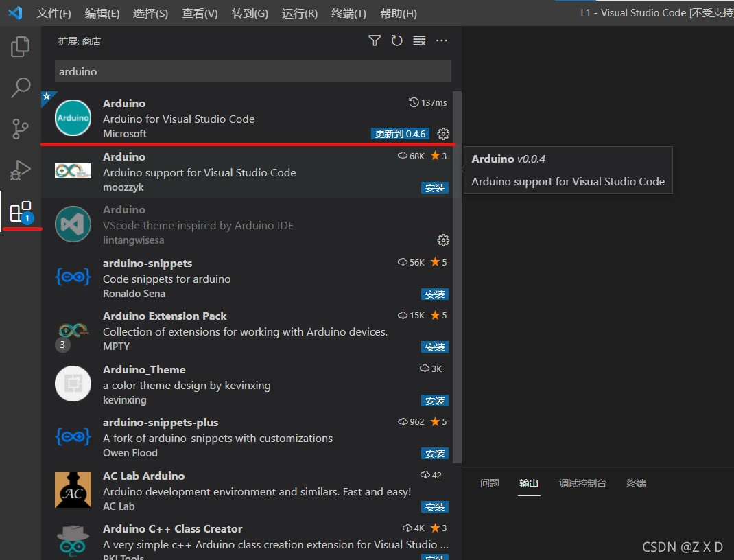Open the 帮助(H) menu
The image size is (734, 560).
click(399, 14)
